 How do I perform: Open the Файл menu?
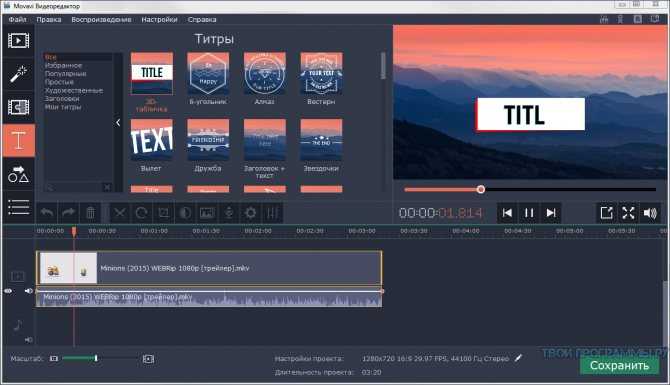[18, 20]
